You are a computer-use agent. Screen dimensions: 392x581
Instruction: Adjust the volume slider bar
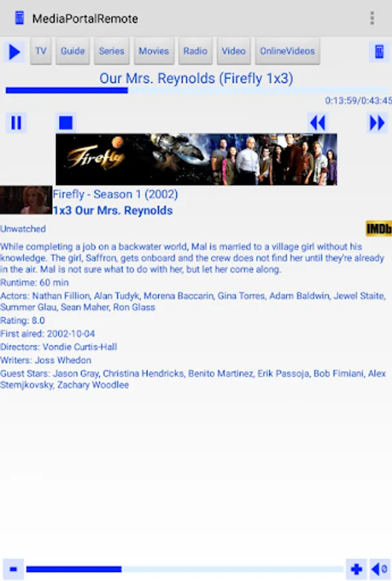click(184, 569)
